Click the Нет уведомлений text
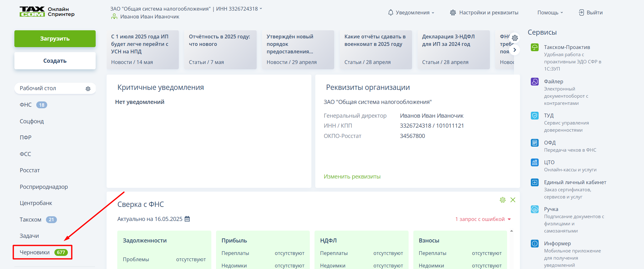The height and width of the screenshot is (269, 644). [140, 102]
